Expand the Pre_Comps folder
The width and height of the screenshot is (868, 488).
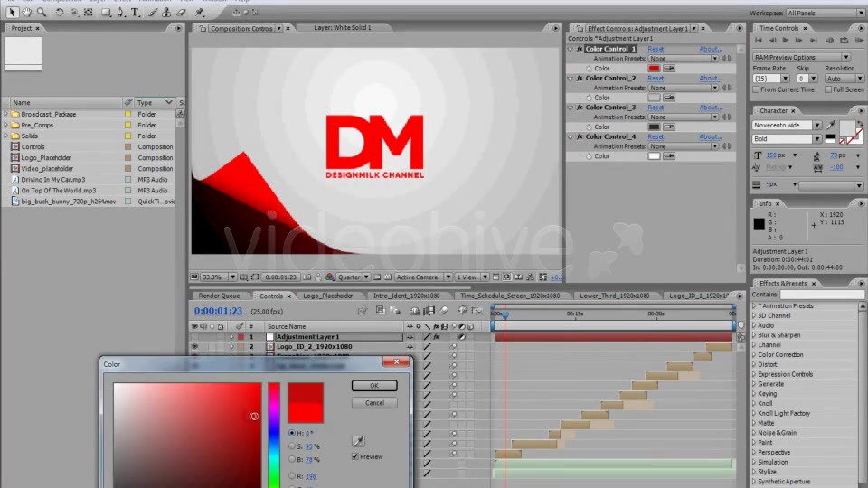[6, 125]
